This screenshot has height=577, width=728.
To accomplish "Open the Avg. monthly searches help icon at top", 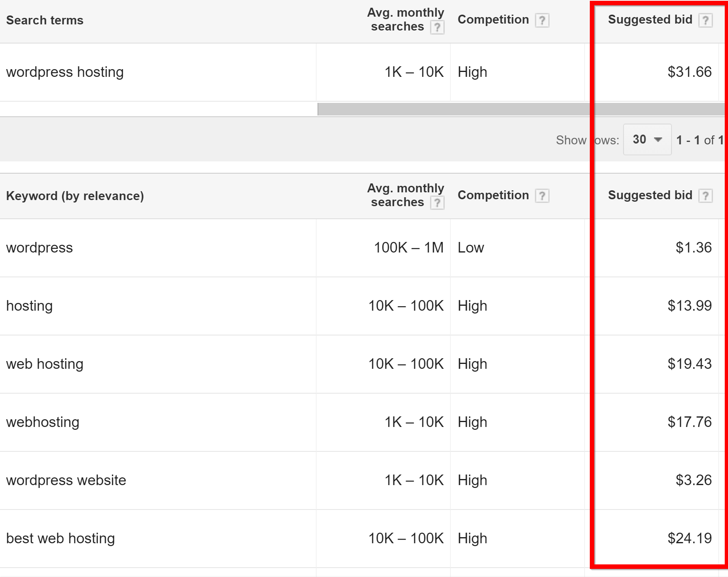I will [438, 27].
